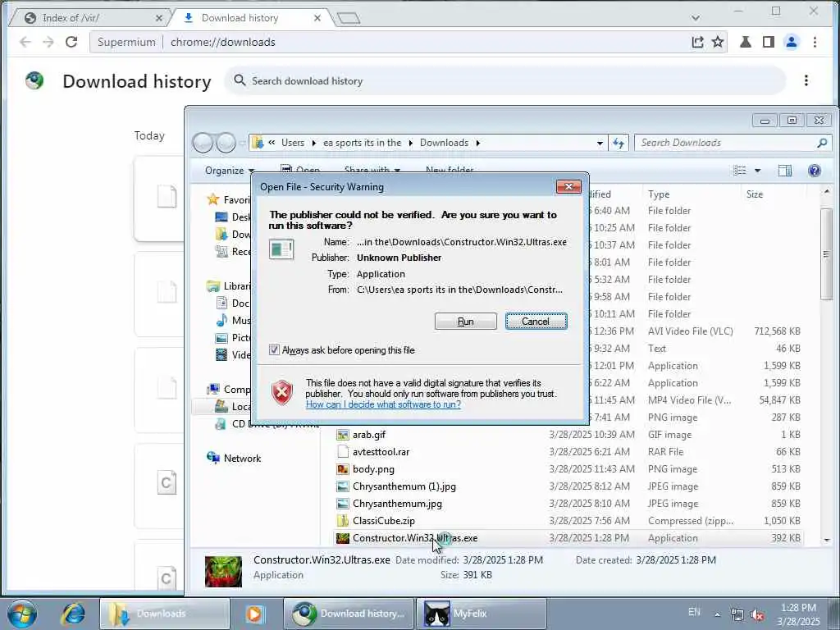Sort by the Size column header
Screen dimensions: 840x630
[x=755, y=194]
